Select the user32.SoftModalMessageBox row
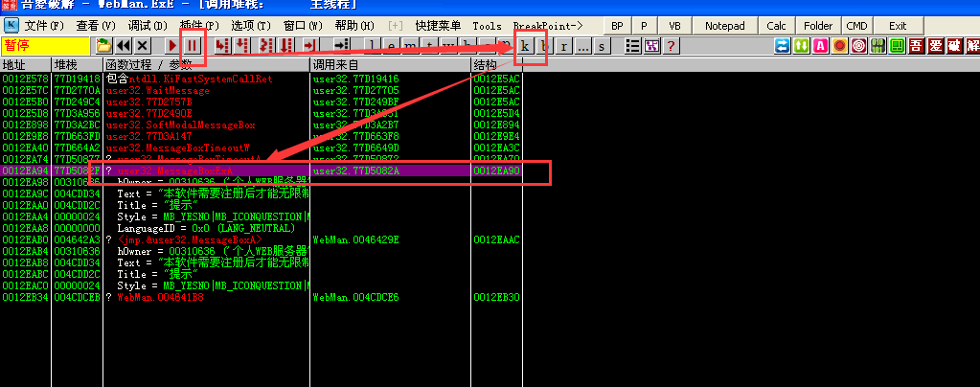980x387 pixels. click(262, 125)
